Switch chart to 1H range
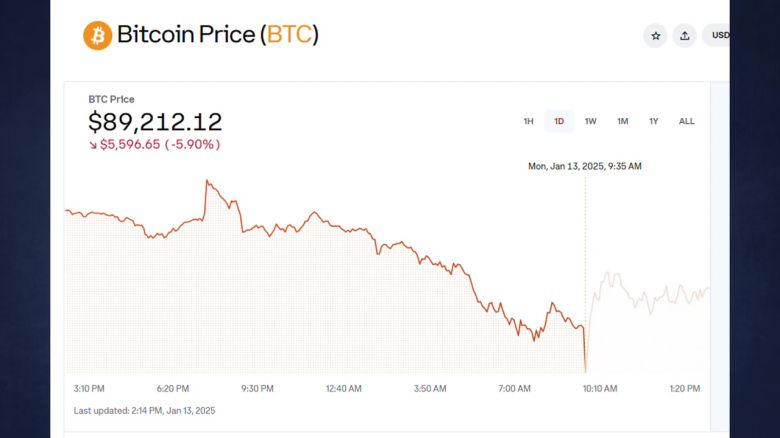 [x=528, y=122]
